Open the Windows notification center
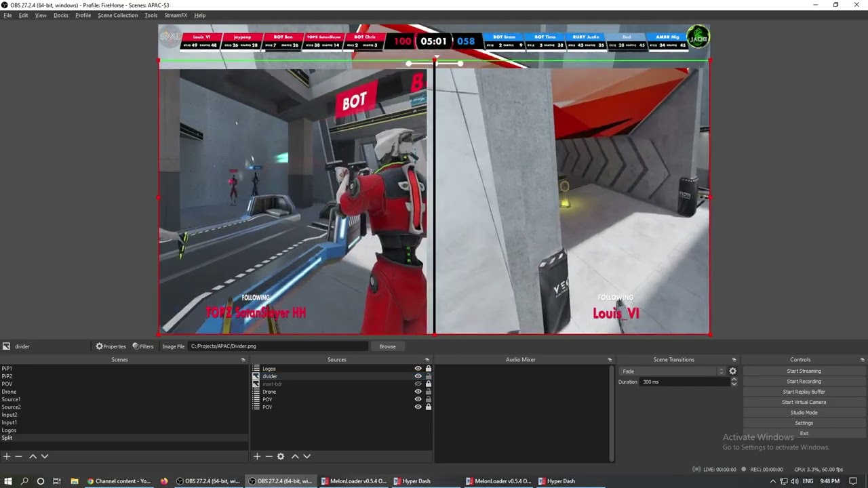 [x=853, y=481]
